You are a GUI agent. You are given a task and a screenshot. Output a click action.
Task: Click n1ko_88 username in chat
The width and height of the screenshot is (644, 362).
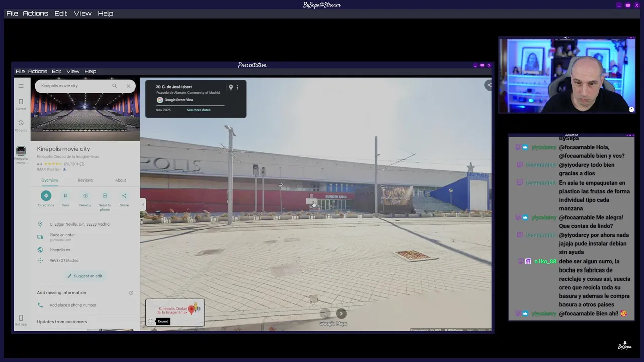point(545,261)
